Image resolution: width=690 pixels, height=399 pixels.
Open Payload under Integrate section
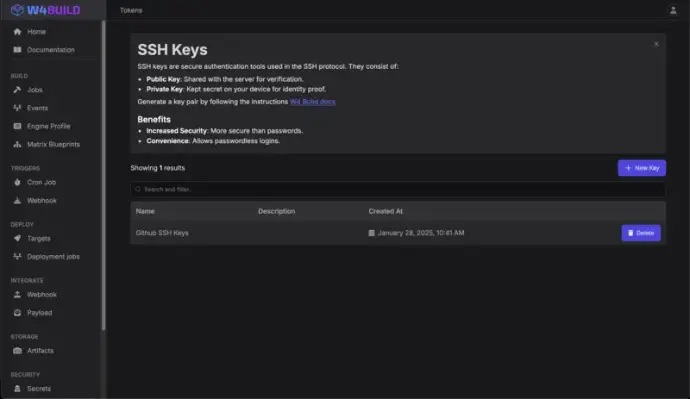coord(40,313)
